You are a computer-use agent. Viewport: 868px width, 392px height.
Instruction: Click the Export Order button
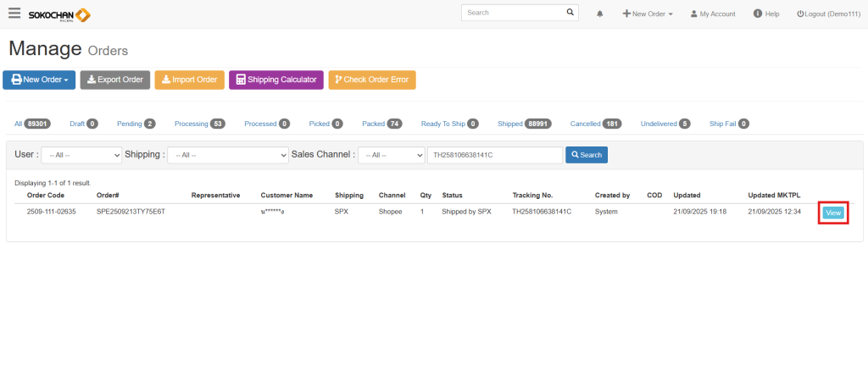tap(115, 80)
